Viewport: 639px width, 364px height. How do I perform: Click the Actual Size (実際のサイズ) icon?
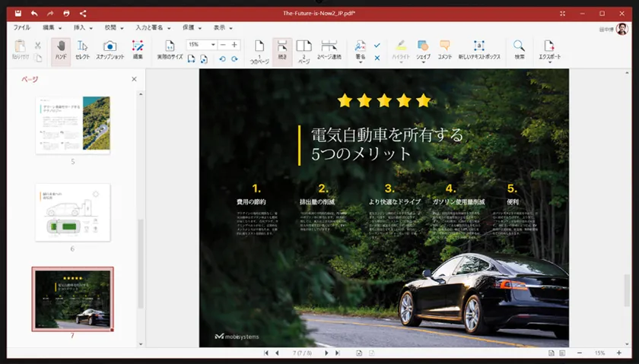[x=170, y=50]
